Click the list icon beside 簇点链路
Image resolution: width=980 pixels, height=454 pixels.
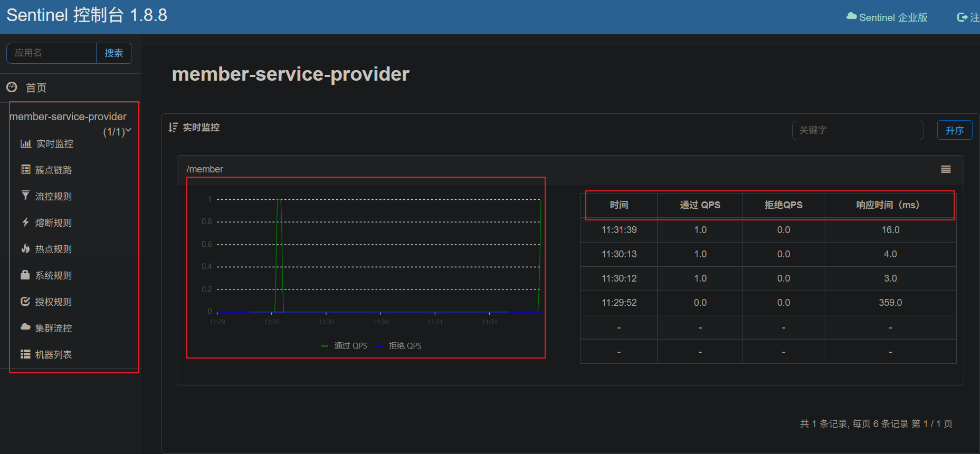[x=25, y=170]
